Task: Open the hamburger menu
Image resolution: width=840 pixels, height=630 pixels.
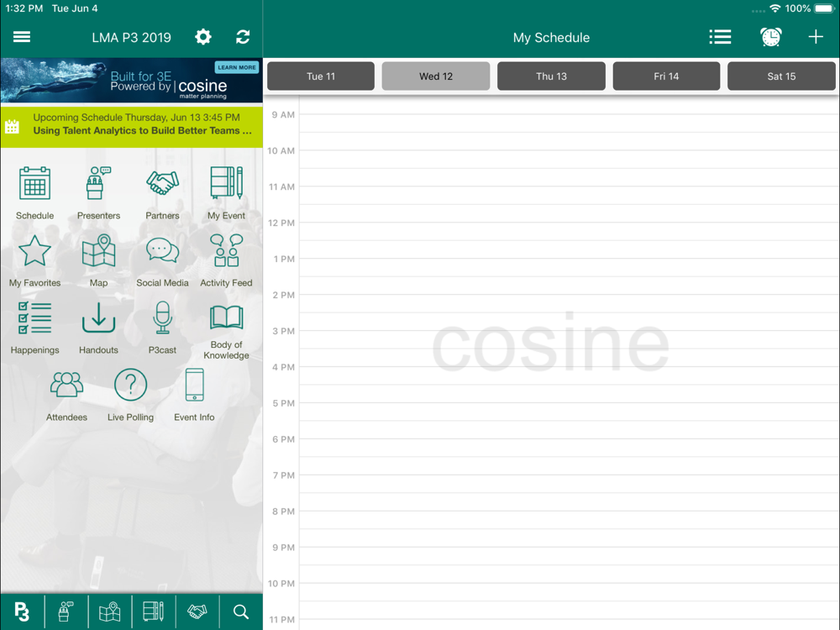Action: point(22,37)
